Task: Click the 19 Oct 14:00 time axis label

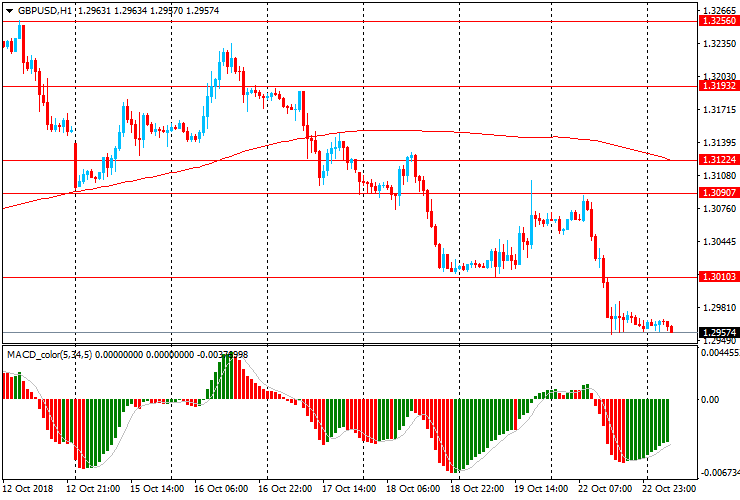Action: (x=541, y=488)
